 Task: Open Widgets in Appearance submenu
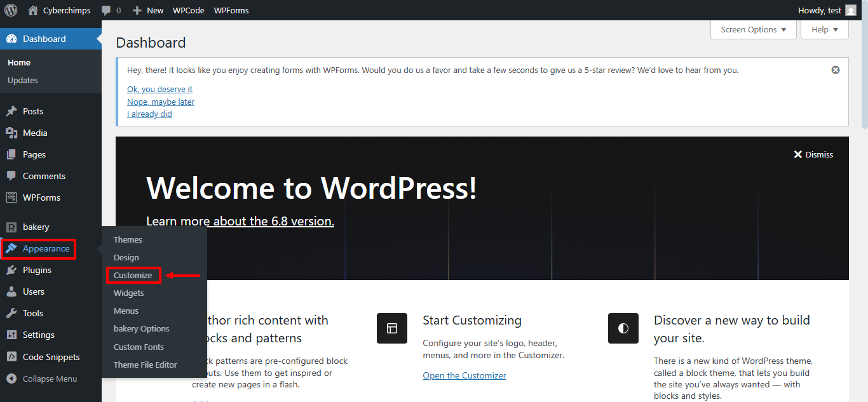[129, 293]
